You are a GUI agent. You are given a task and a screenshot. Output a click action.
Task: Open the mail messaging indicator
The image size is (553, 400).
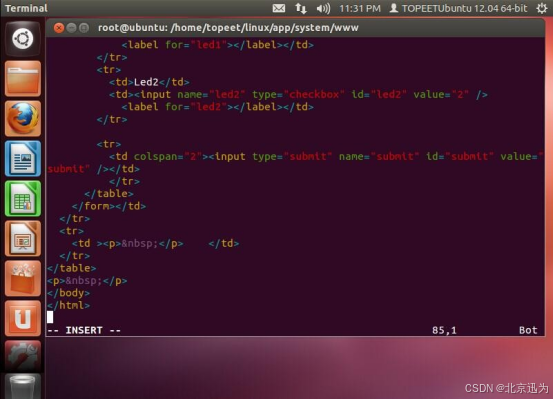point(279,8)
